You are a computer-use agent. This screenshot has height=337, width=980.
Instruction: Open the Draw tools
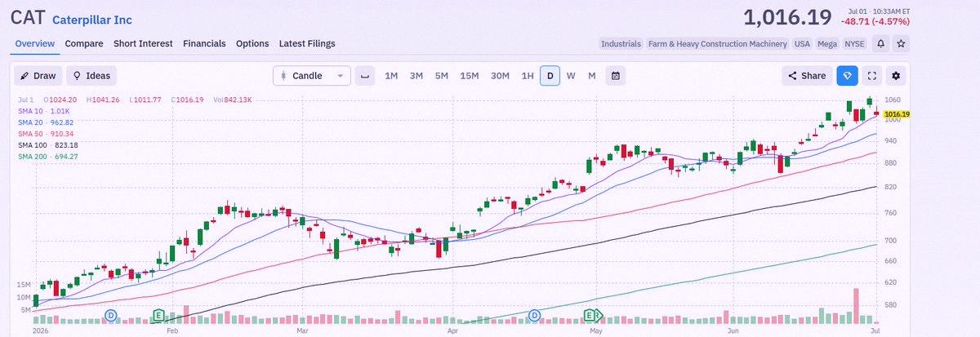click(x=38, y=76)
